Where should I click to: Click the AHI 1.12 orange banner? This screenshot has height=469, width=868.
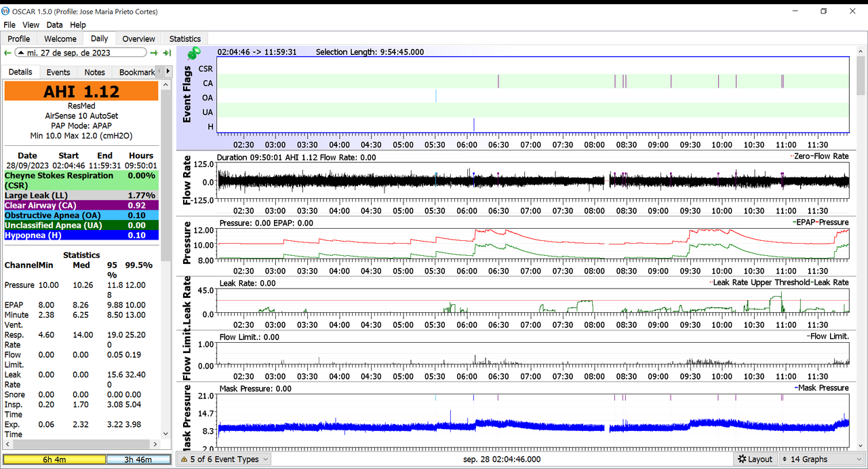click(x=81, y=92)
